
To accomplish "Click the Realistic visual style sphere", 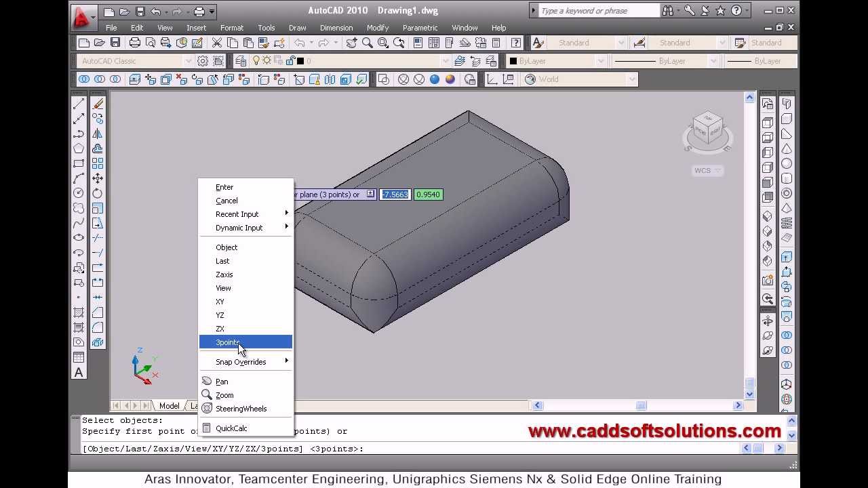I will click(435, 79).
